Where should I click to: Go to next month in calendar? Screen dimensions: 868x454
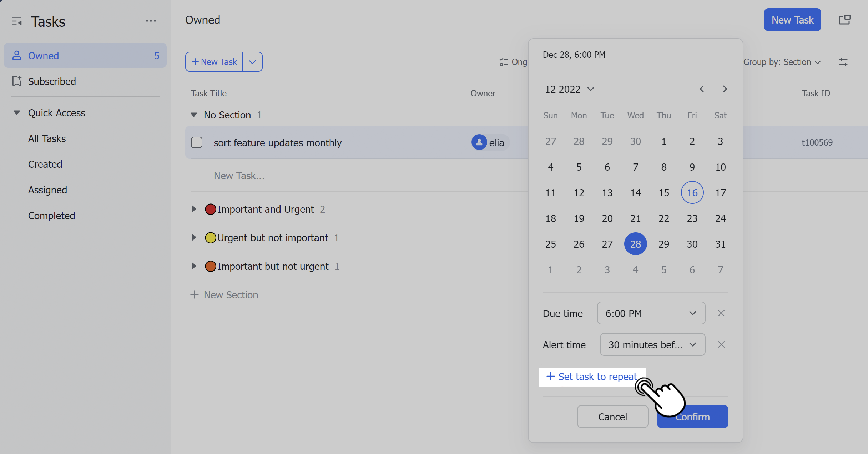point(725,89)
